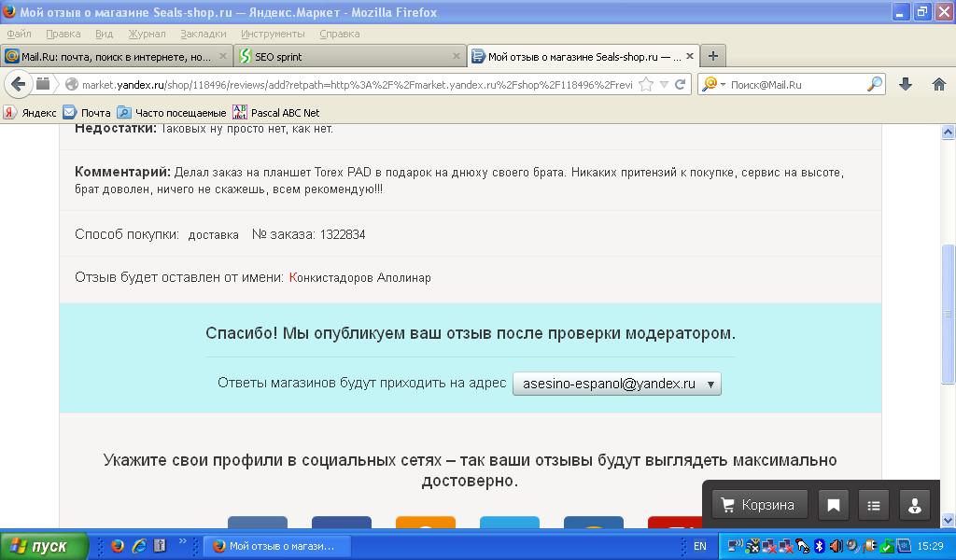
Task: Click the magnifier icon in Mail.Ru search box
Action: click(874, 84)
